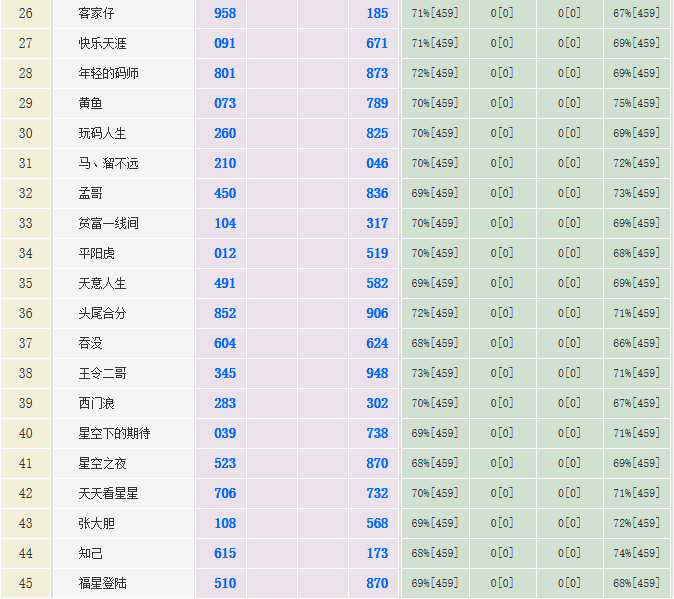Open the 贫富一线间 entry

[x=109, y=223]
